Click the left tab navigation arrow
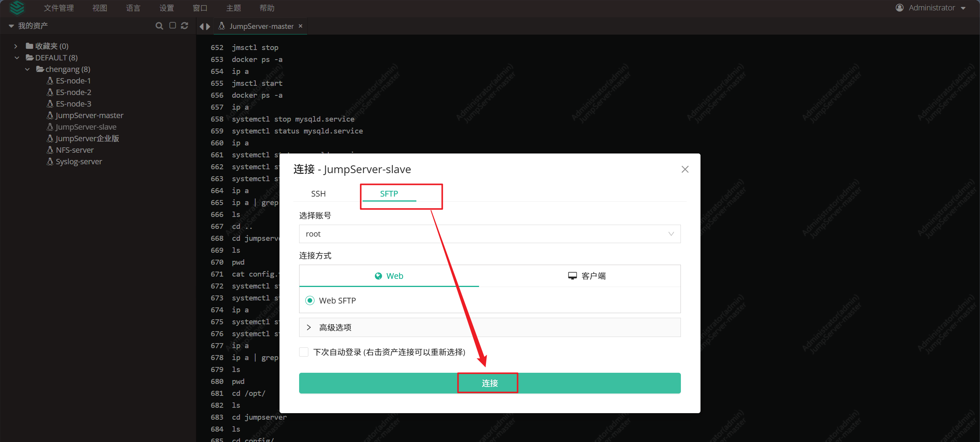 tap(201, 27)
